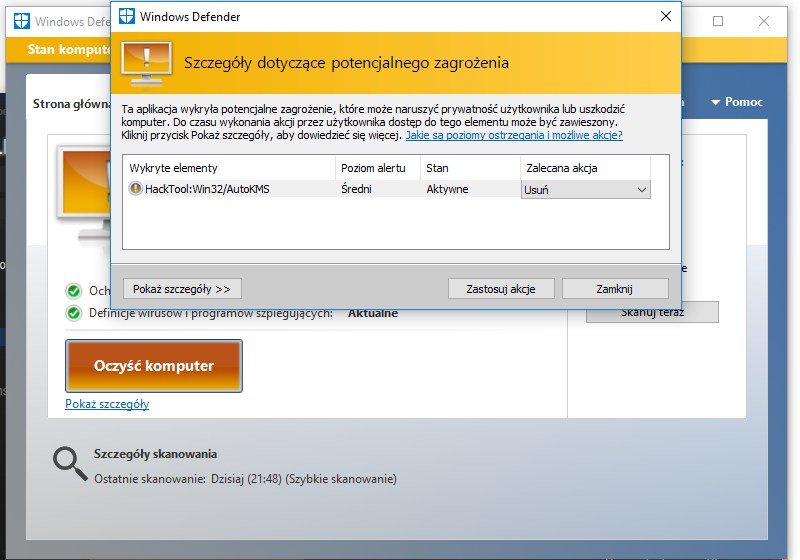Click the Oczyść komputer button
The width and height of the screenshot is (800, 560).
(x=154, y=366)
